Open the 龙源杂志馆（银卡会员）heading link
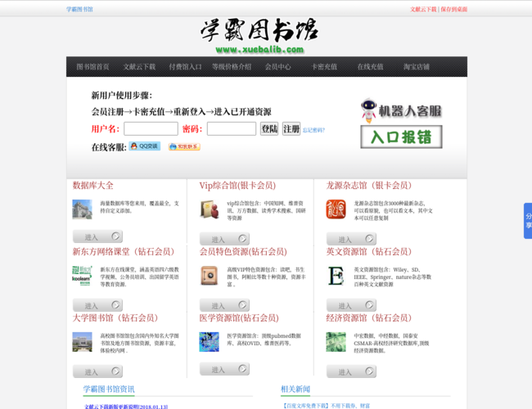 point(368,186)
